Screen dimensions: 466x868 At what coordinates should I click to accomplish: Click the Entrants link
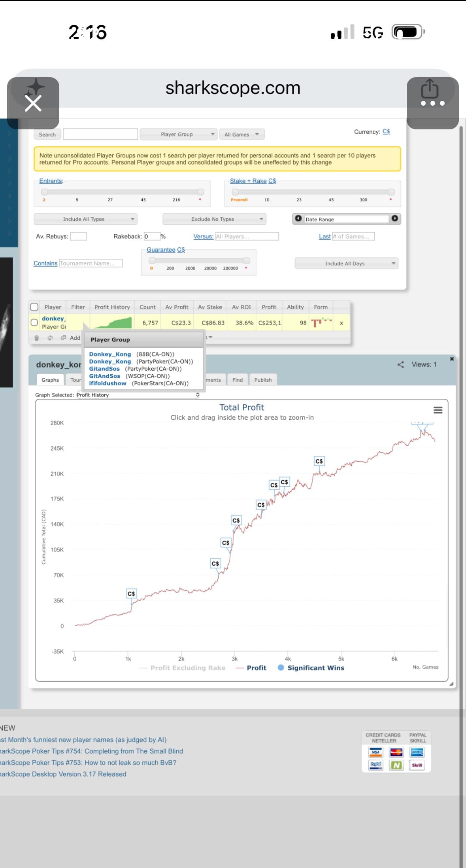coord(51,181)
